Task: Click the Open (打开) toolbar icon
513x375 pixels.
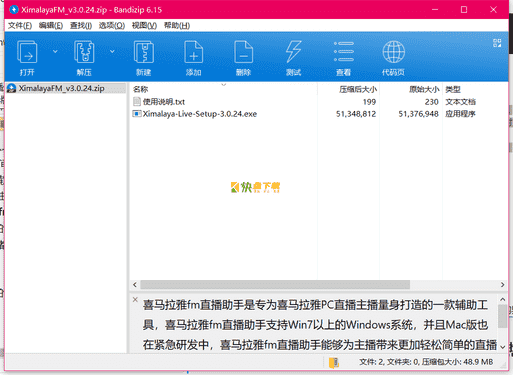Action: click(x=27, y=52)
